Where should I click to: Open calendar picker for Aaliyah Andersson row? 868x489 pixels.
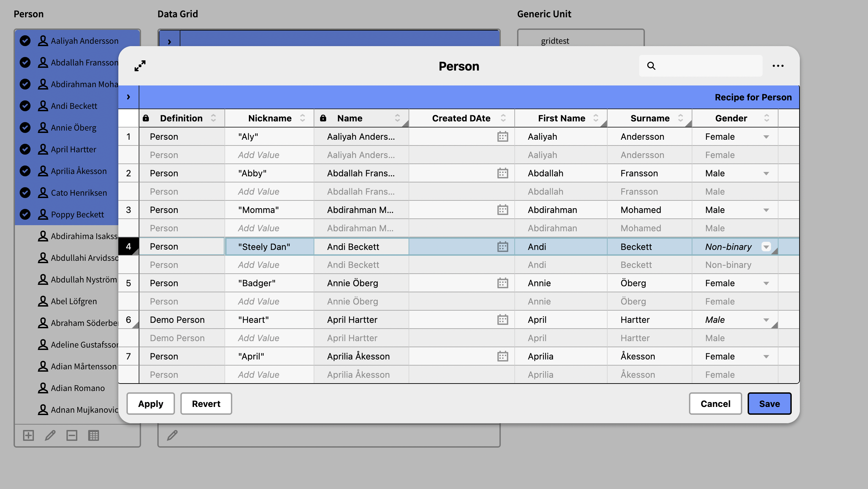tap(502, 137)
